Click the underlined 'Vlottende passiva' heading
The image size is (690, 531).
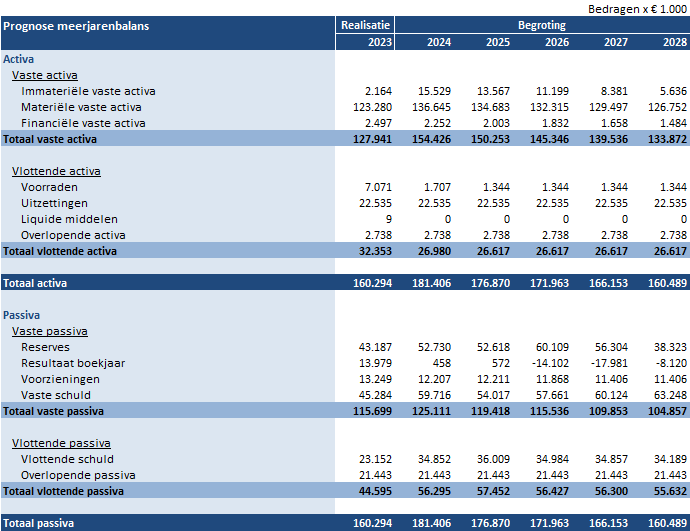(60, 443)
